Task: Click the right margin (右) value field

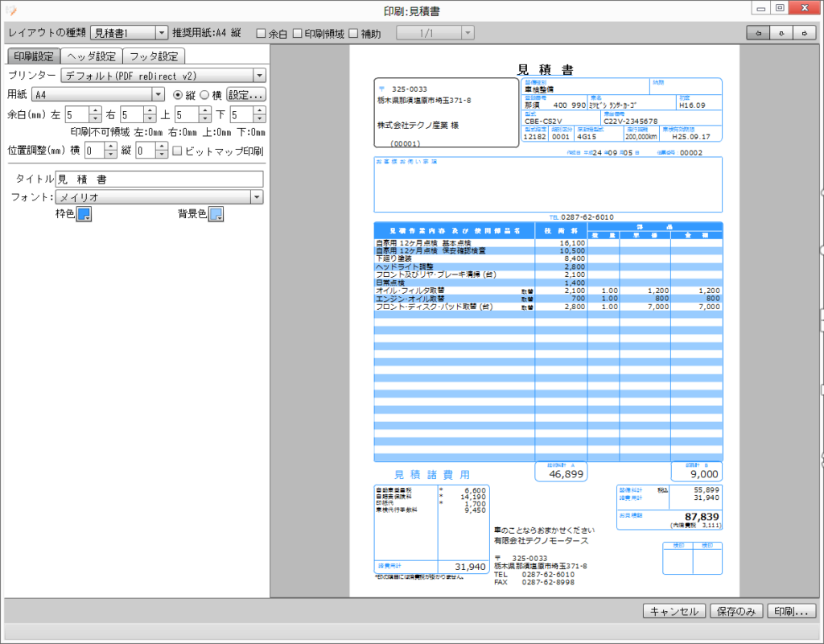Action: (x=132, y=114)
